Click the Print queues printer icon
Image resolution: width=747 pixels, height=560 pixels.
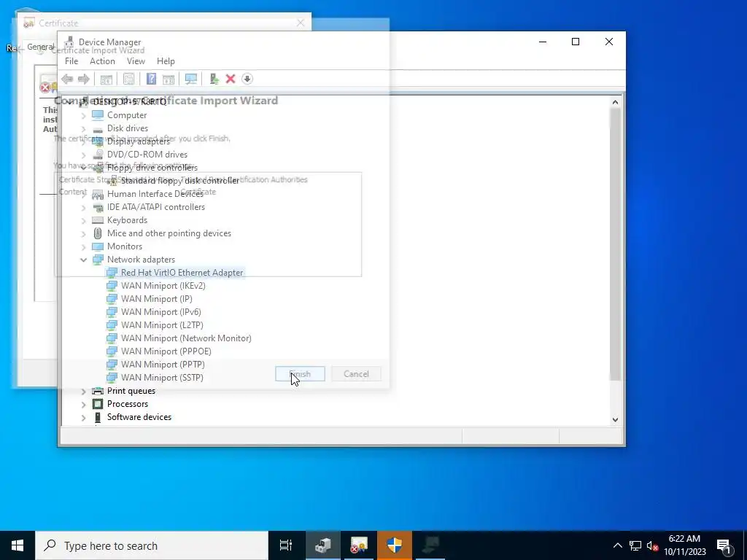point(98,391)
